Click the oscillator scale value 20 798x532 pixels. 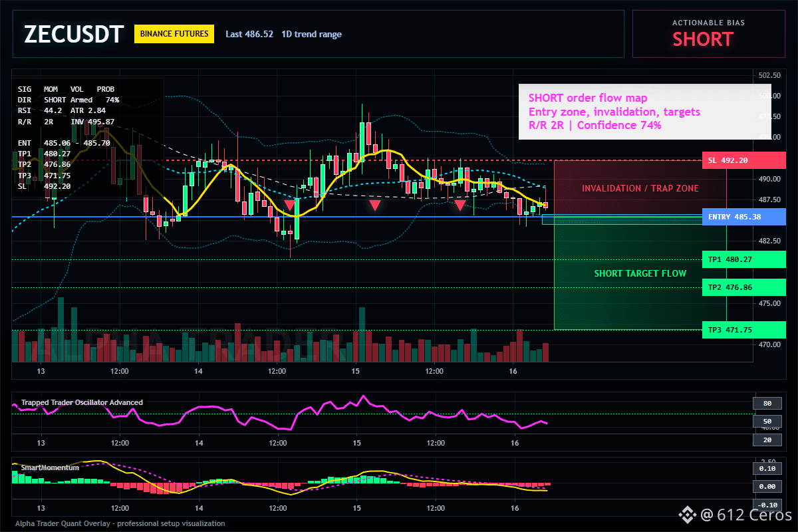coord(767,440)
